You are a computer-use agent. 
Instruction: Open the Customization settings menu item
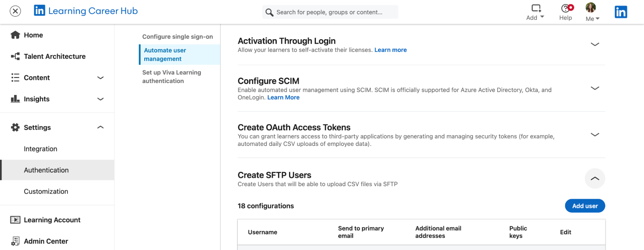(46, 191)
